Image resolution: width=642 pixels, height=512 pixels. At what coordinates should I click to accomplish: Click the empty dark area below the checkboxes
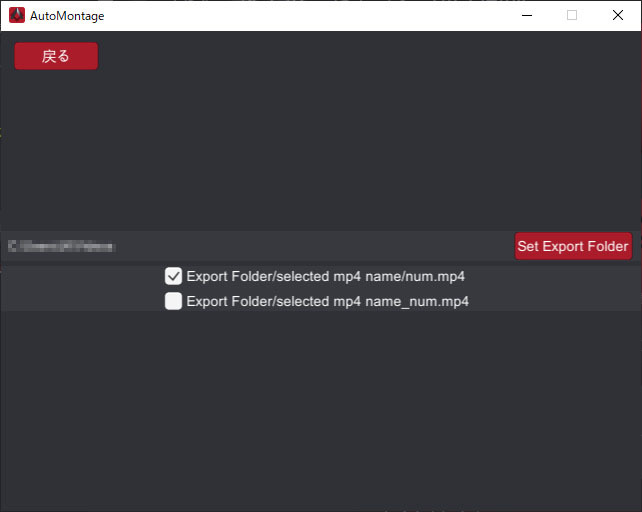tap(320, 410)
